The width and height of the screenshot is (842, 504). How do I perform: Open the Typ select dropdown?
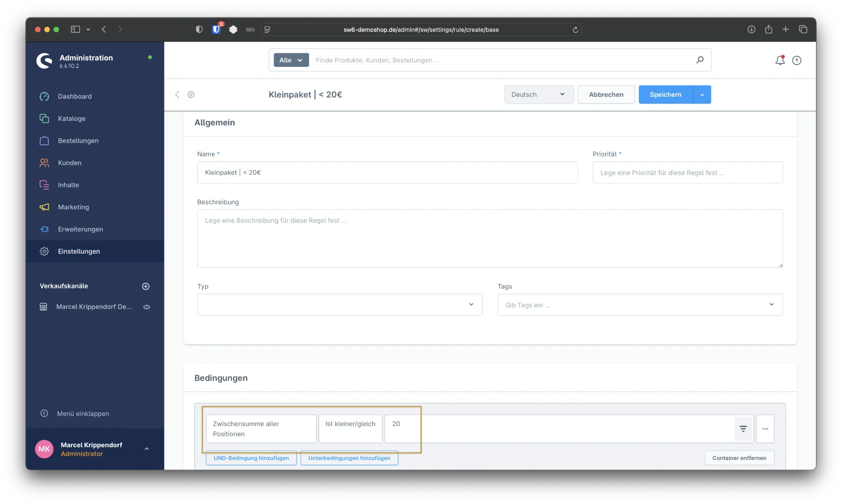(340, 305)
